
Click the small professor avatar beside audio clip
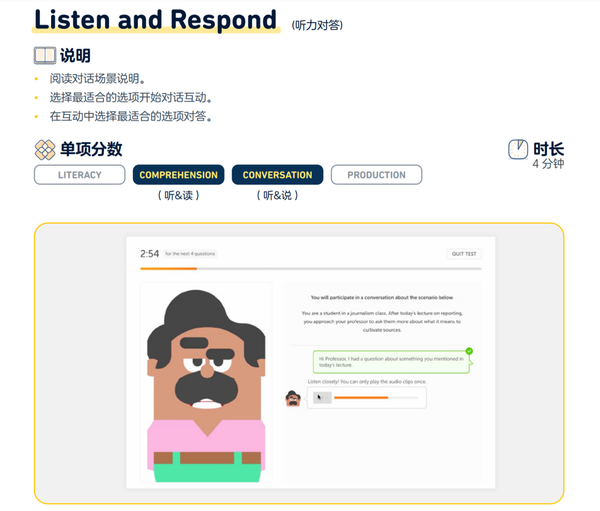tap(293, 398)
